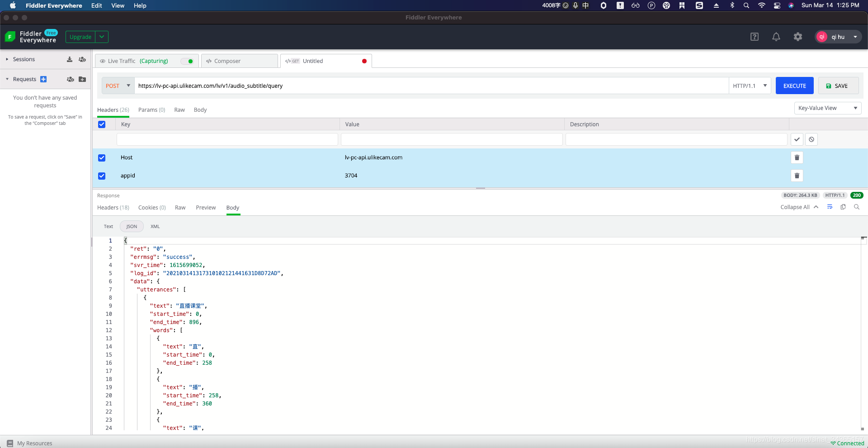868x448 pixels.
Task: Open the response Cookies tab
Action: (x=152, y=208)
